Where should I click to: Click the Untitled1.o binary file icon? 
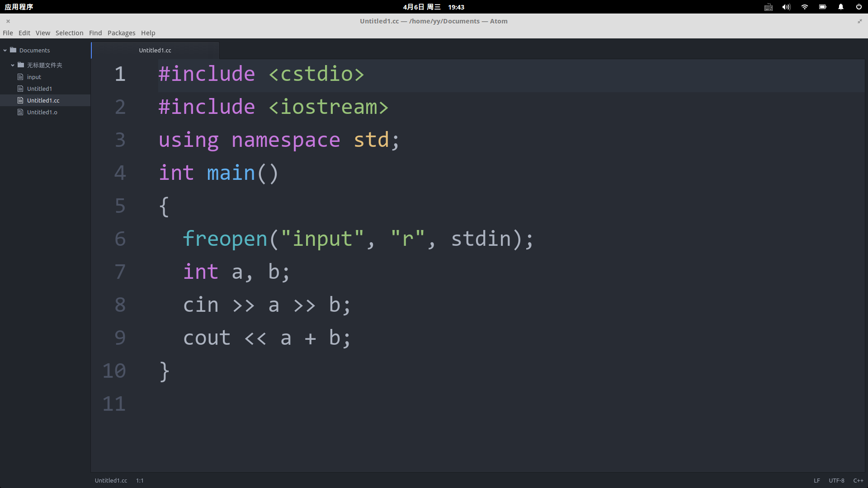click(20, 112)
